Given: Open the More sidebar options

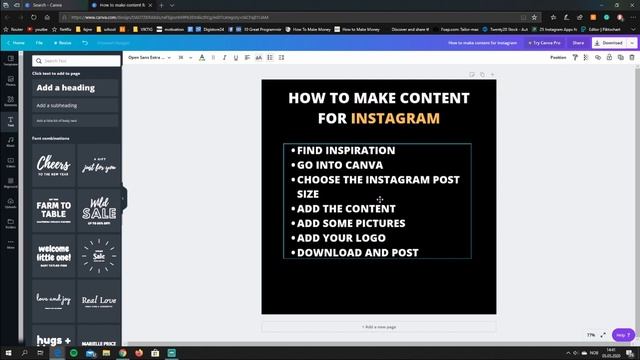Looking at the screenshot, I should click(10, 244).
